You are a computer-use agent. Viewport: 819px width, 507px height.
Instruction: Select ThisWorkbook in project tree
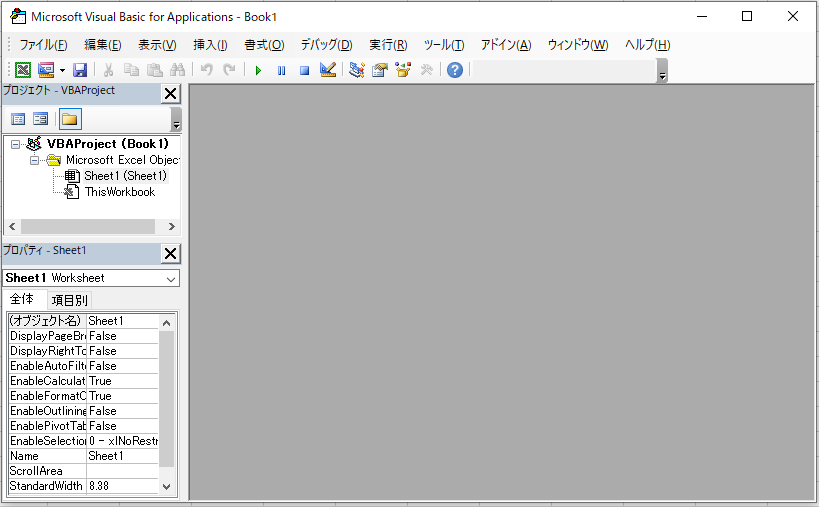[120, 192]
